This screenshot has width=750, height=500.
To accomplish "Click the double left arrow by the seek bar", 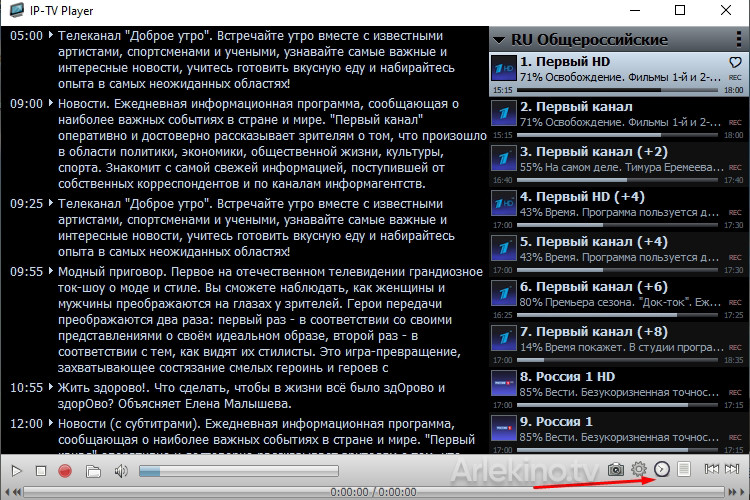I will click(x=17, y=491).
